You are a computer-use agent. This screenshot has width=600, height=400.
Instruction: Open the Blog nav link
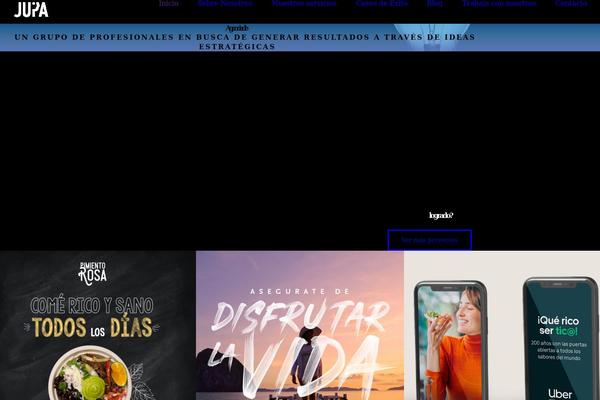(x=435, y=3)
